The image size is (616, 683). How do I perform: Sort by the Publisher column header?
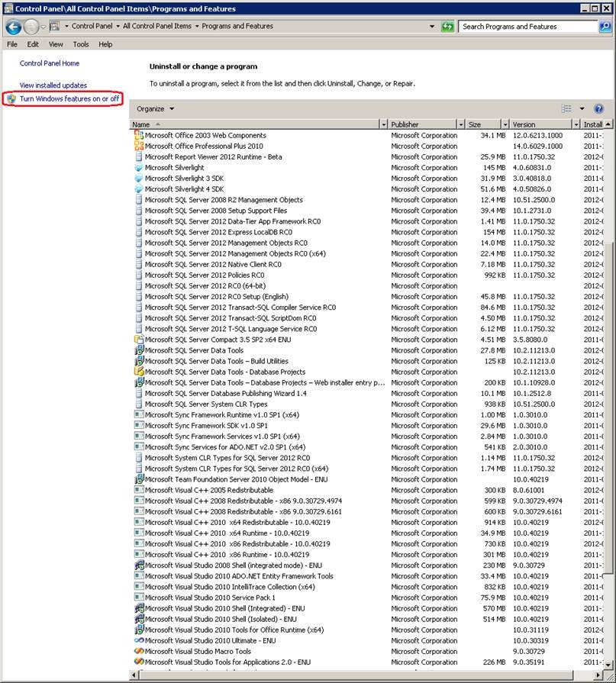(423, 124)
